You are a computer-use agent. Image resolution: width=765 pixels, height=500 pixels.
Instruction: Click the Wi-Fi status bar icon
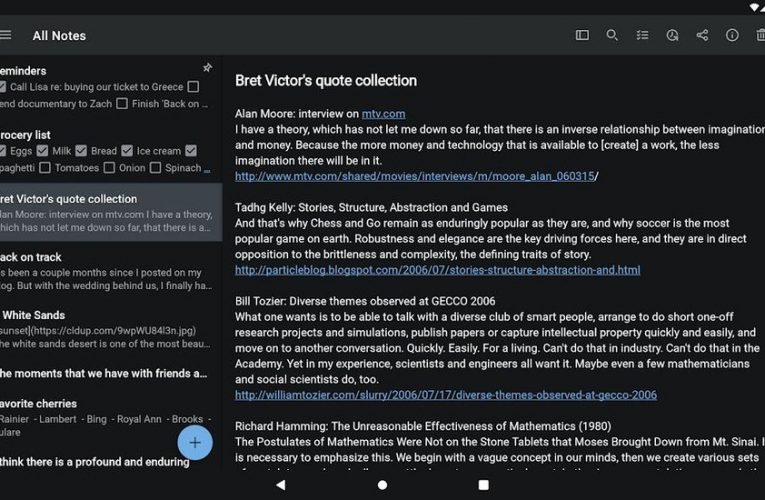point(755,7)
